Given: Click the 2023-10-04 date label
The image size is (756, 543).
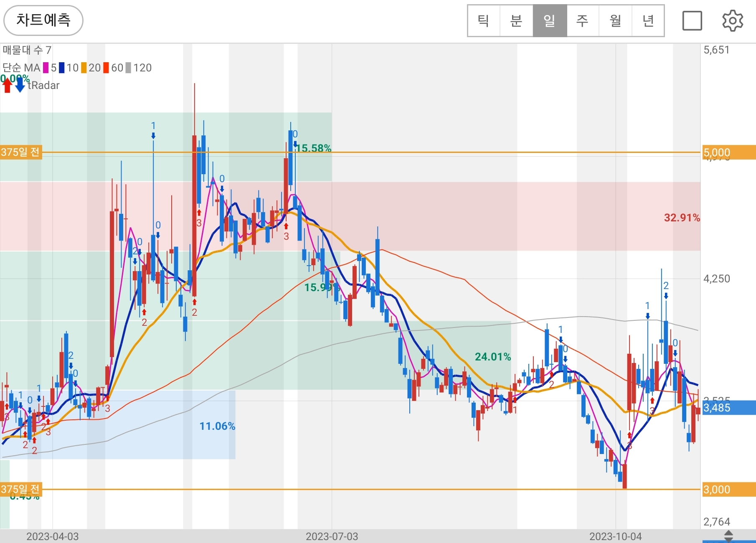Looking at the screenshot, I should (x=616, y=536).
